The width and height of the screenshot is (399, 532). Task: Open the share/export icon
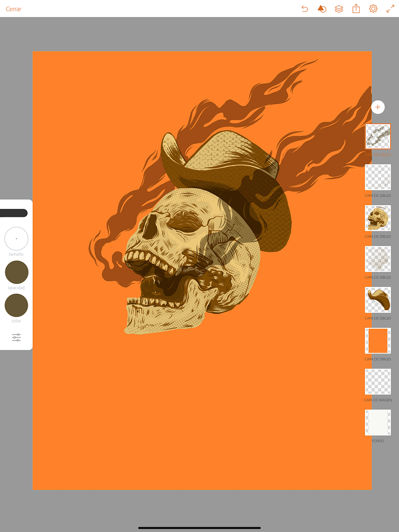356,8
